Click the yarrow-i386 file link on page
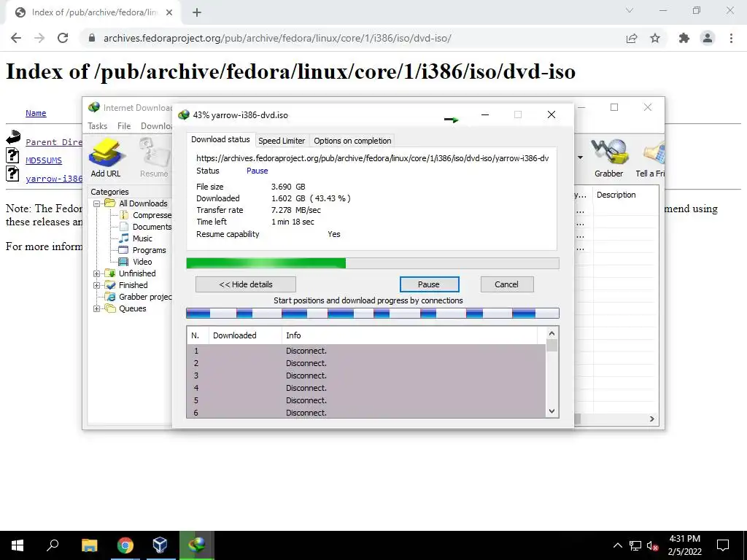 tap(54, 179)
